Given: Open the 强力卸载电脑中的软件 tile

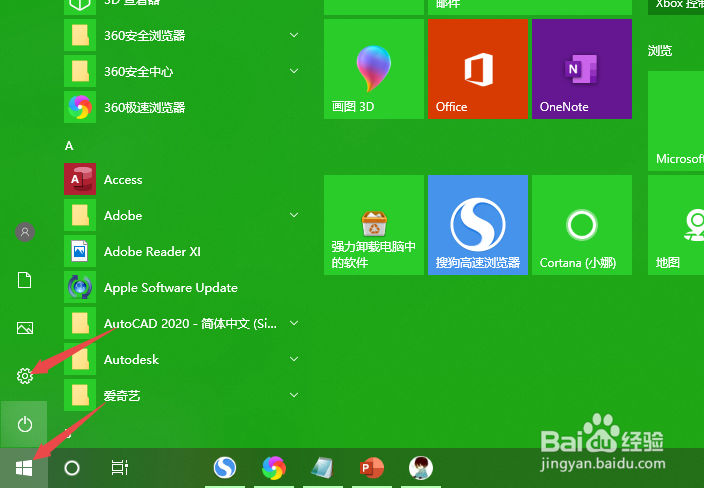Looking at the screenshot, I should [374, 225].
